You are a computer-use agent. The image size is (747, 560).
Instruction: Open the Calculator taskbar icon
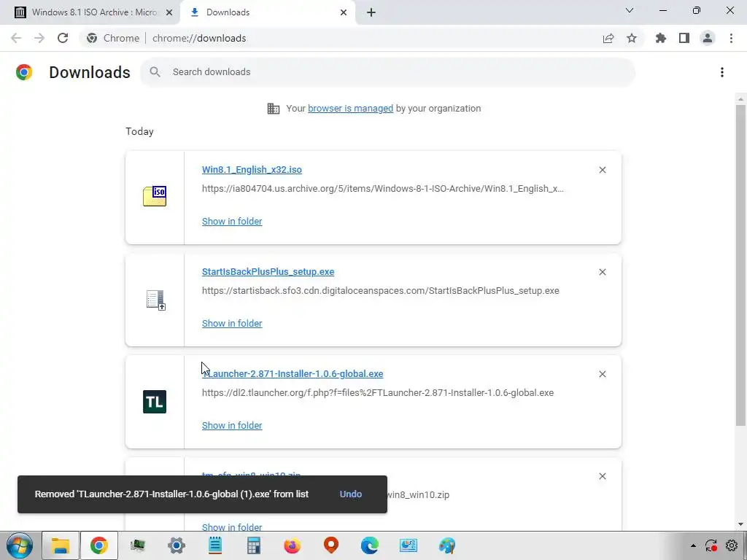tap(254, 545)
